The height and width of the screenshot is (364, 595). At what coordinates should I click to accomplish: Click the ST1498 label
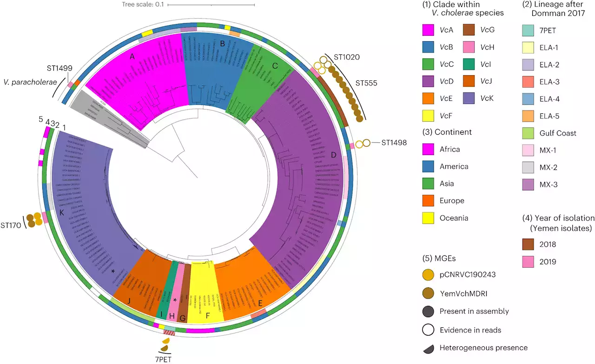coord(394,143)
